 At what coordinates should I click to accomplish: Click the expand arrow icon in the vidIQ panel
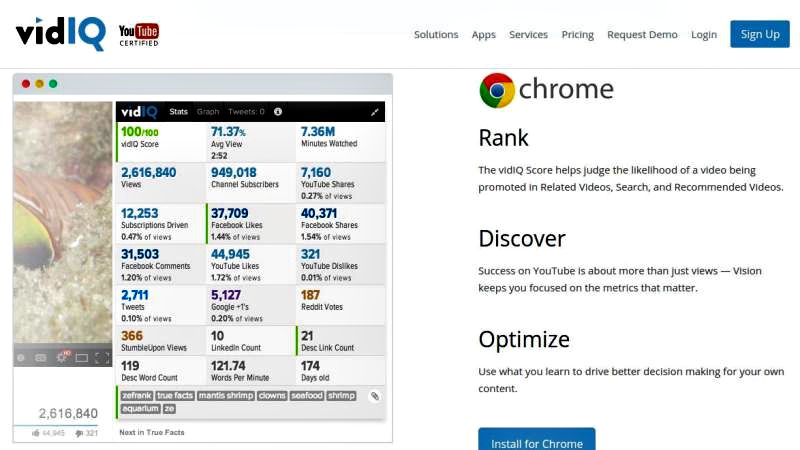(374, 112)
